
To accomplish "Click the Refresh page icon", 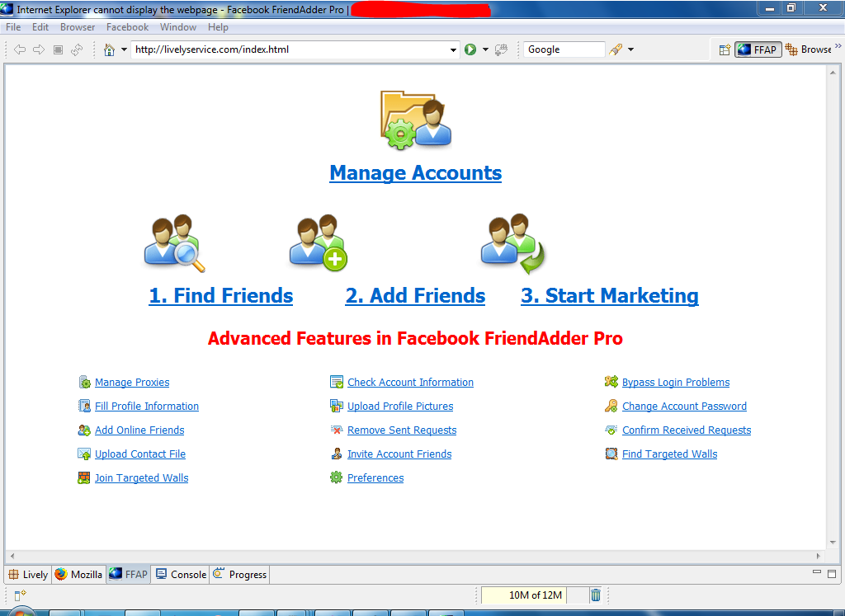I will pos(77,49).
